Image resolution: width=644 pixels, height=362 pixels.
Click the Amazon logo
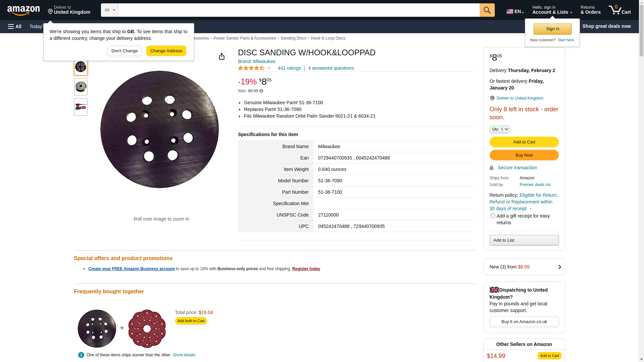23,10
